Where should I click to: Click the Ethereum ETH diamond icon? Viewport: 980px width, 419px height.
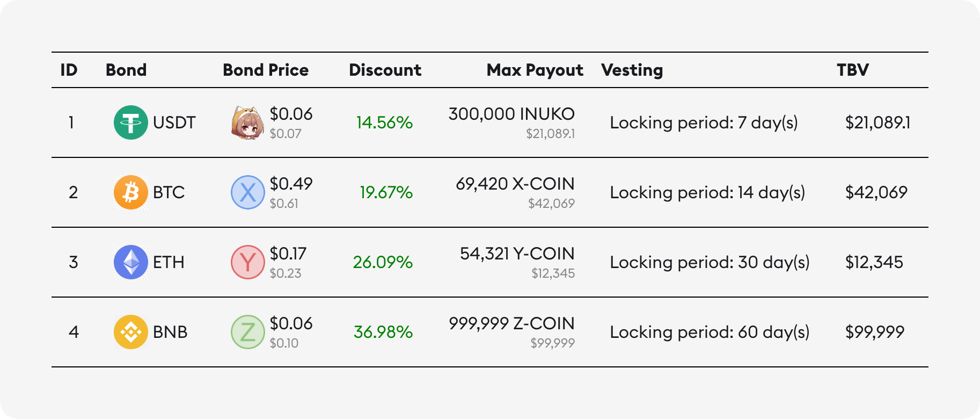130,262
